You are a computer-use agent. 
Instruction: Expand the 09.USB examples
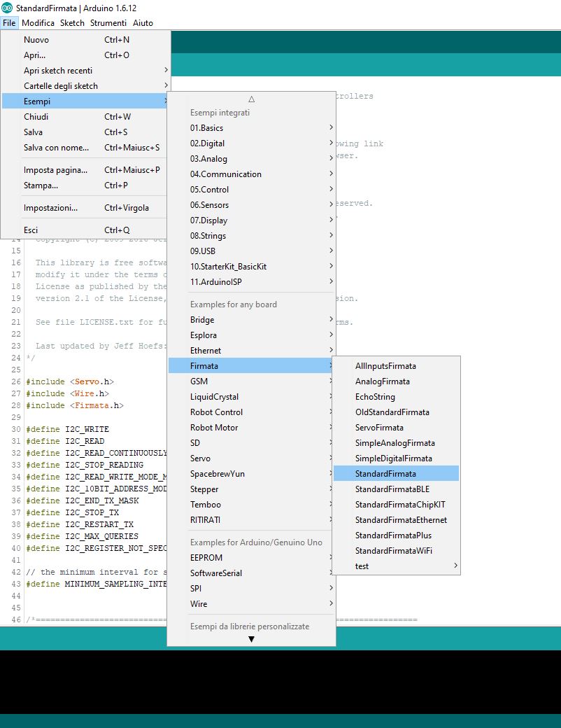[x=252, y=251]
